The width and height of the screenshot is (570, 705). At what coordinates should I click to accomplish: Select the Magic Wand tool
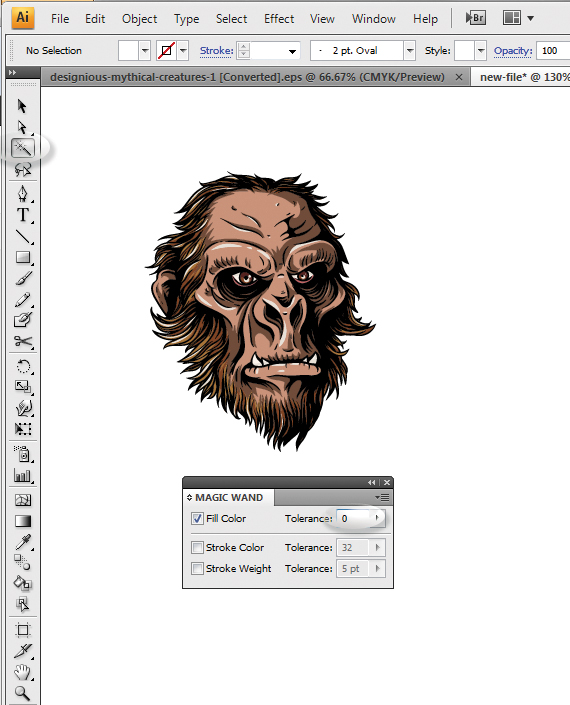pyautogui.click(x=22, y=148)
